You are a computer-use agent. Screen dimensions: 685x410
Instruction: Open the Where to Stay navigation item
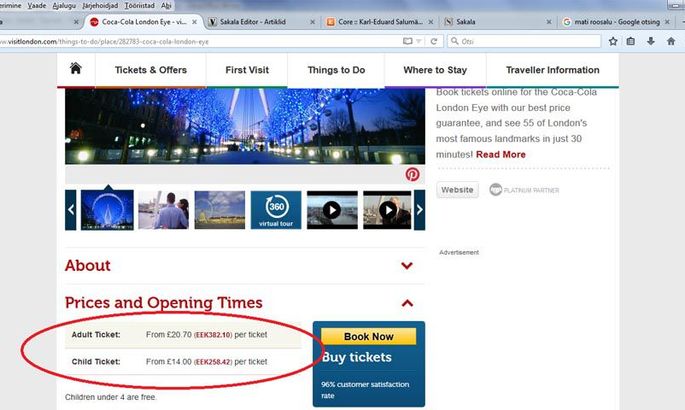435,70
